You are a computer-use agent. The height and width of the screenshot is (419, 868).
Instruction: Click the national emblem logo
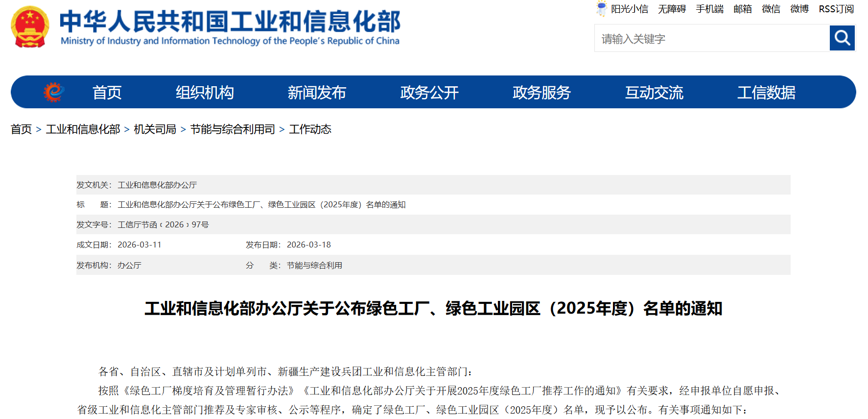pos(30,27)
